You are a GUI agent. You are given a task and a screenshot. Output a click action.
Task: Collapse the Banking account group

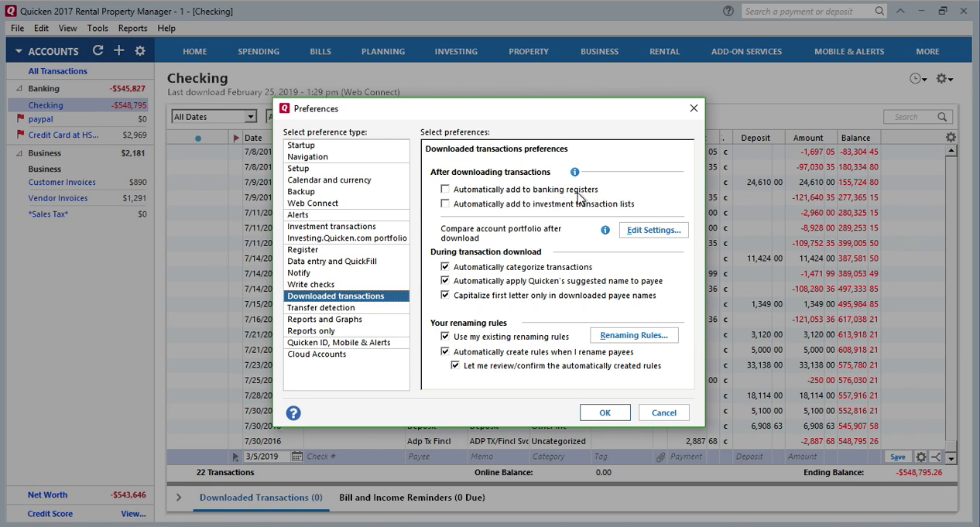pyautogui.click(x=19, y=88)
